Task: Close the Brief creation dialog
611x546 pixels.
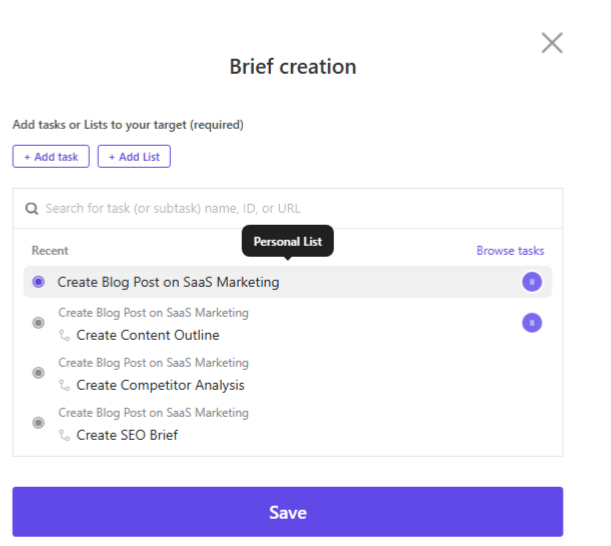Action: pos(551,42)
